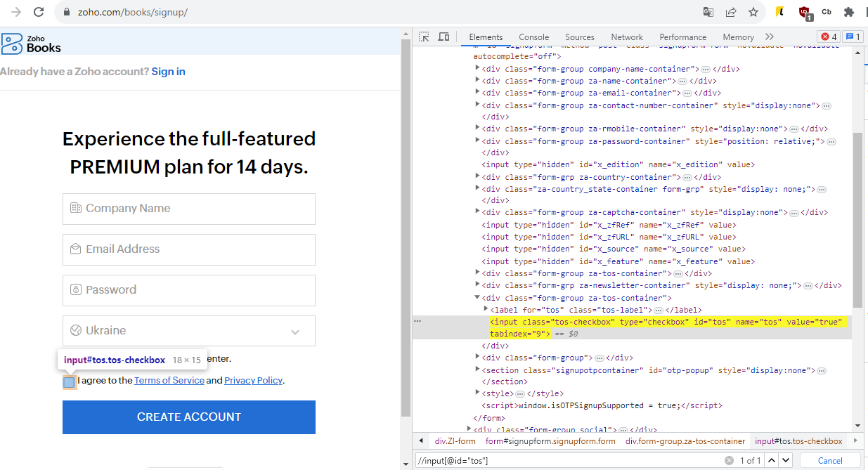Viewport: 868px width, 470px height.
Task: Open the Network tab
Action: 626,37
